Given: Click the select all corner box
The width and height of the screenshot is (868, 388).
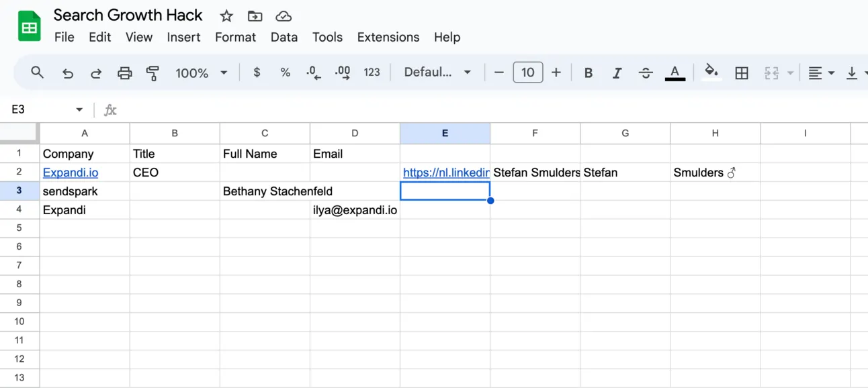Looking at the screenshot, I should tap(19, 133).
